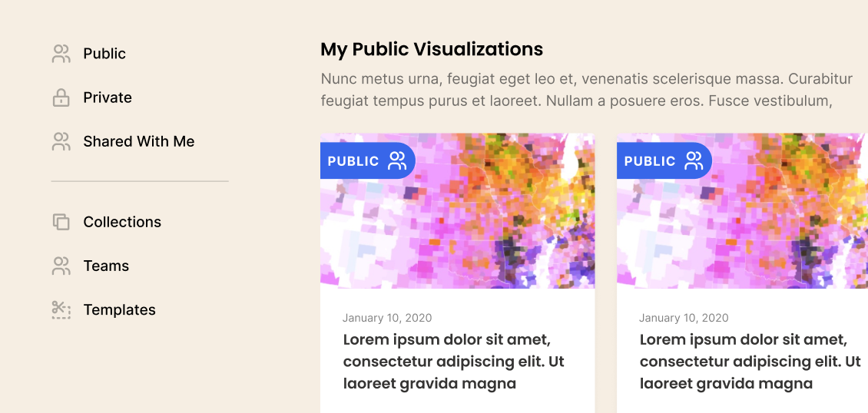
Task: Click the PUBLIC badge on first card
Action: pyautogui.click(x=368, y=161)
